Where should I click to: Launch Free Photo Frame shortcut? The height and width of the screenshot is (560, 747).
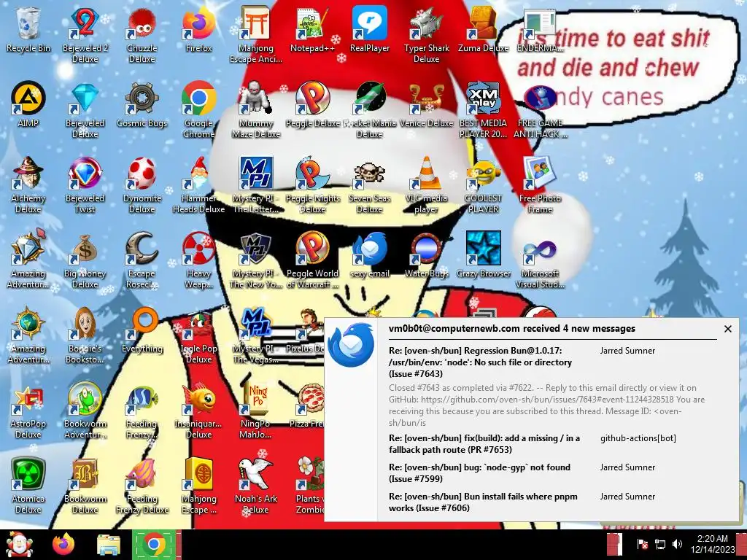(x=541, y=184)
